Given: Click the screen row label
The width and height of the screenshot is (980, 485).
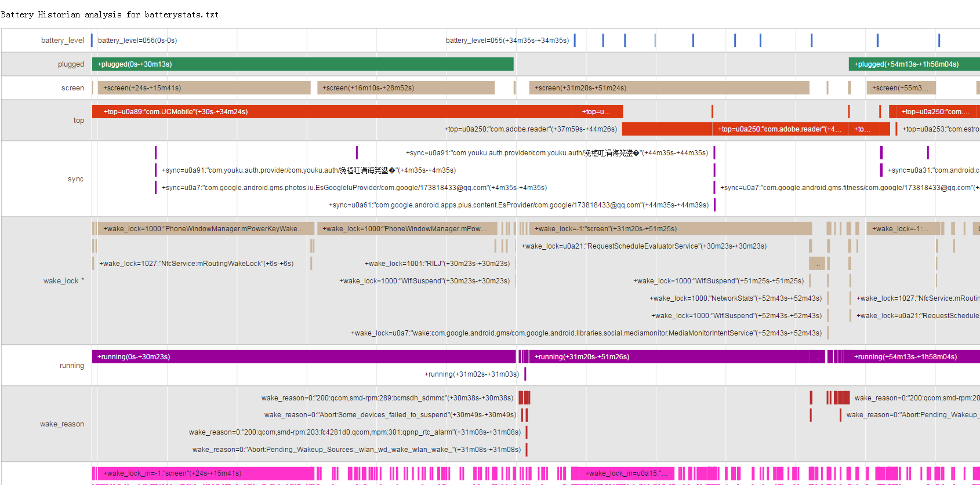Looking at the screenshot, I should pyautogui.click(x=72, y=88).
